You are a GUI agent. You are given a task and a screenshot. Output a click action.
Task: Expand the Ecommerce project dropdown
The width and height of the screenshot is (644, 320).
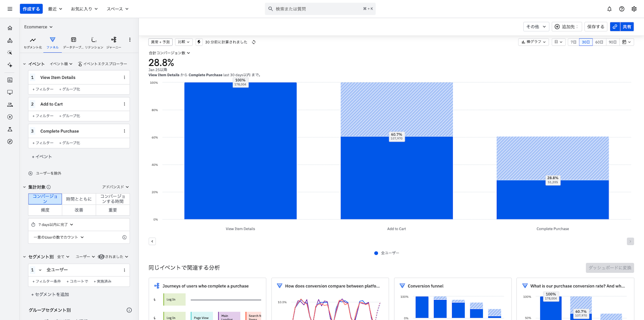pyautogui.click(x=38, y=27)
